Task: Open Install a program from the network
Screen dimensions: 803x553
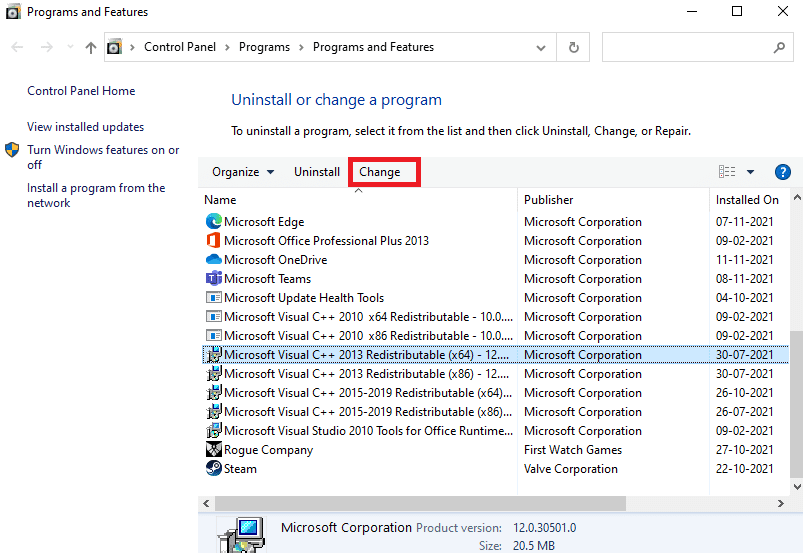Action: click(x=96, y=195)
